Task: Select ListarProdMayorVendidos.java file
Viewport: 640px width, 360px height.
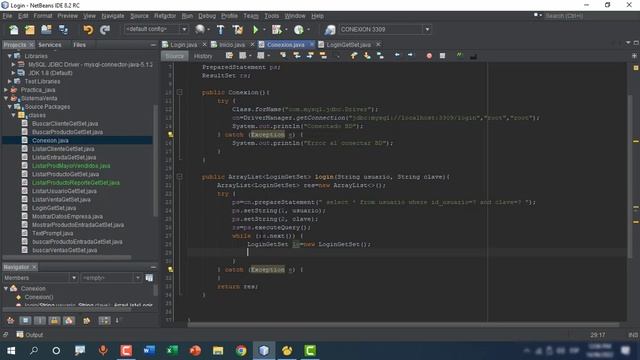Action: coord(71,166)
